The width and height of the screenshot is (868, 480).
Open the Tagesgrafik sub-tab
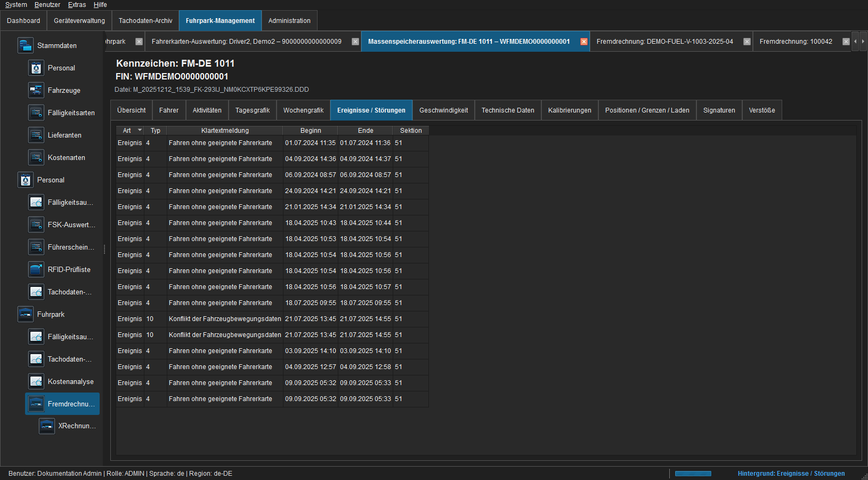pyautogui.click(x=253, y=110)
